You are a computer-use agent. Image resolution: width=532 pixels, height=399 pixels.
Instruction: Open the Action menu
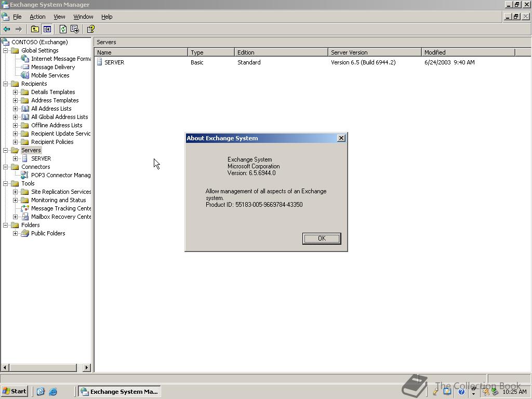tap(37, 17)
